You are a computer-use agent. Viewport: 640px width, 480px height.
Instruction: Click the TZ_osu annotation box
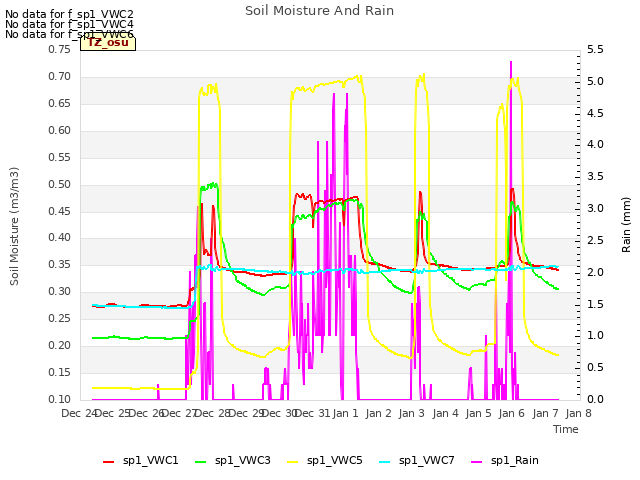pos(108,43)
